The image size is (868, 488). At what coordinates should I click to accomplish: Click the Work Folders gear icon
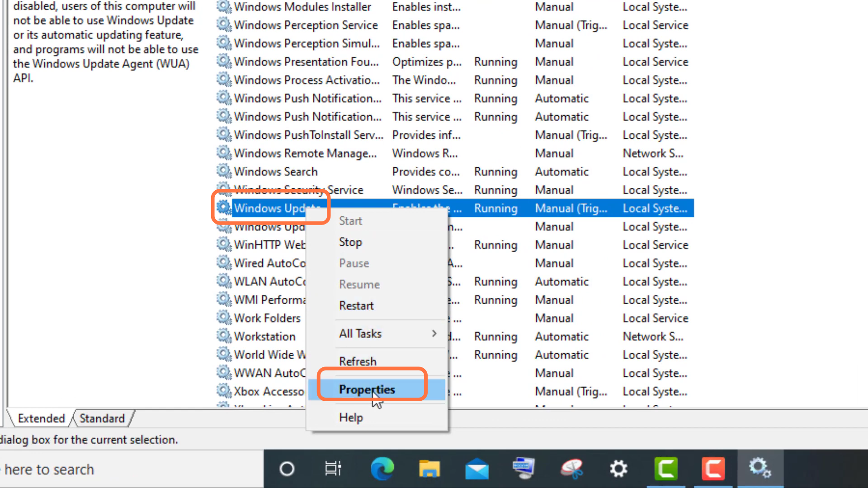tap(224, 317)
